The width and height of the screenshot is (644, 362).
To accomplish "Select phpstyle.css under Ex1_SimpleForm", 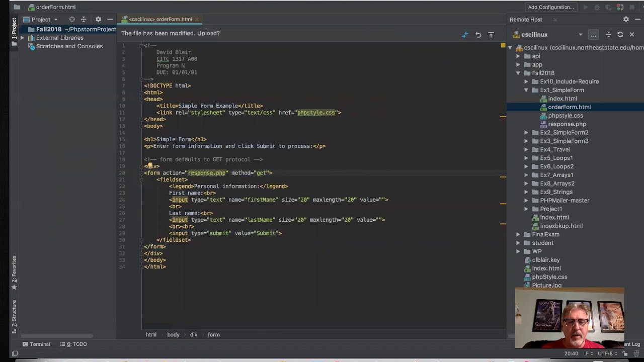I will [x=566, y=116].
